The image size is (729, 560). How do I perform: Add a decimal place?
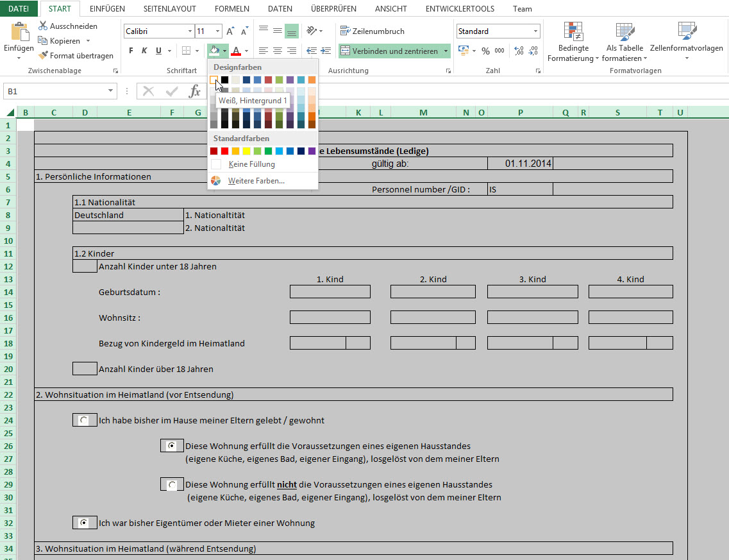pyautogui.click(x=519, y=51)
